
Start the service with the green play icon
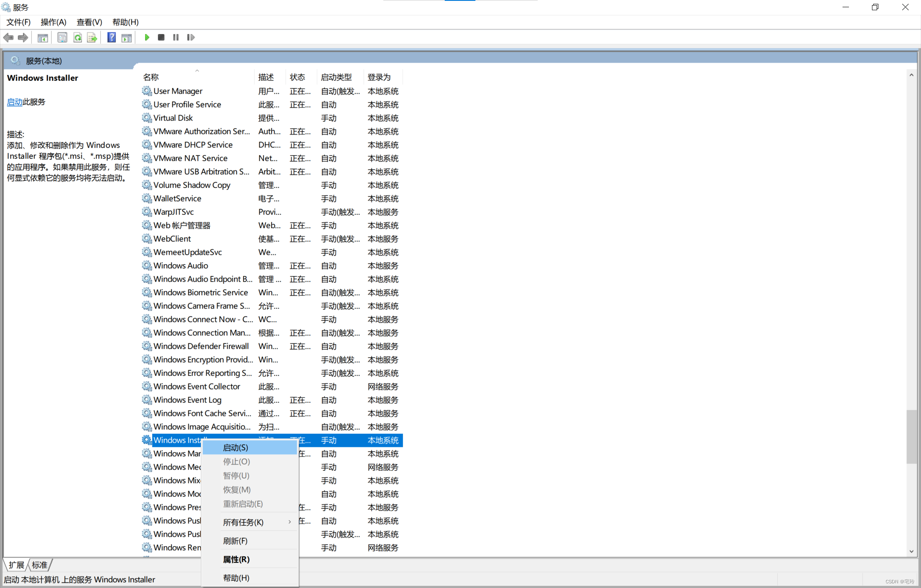(x=146, y=37)
